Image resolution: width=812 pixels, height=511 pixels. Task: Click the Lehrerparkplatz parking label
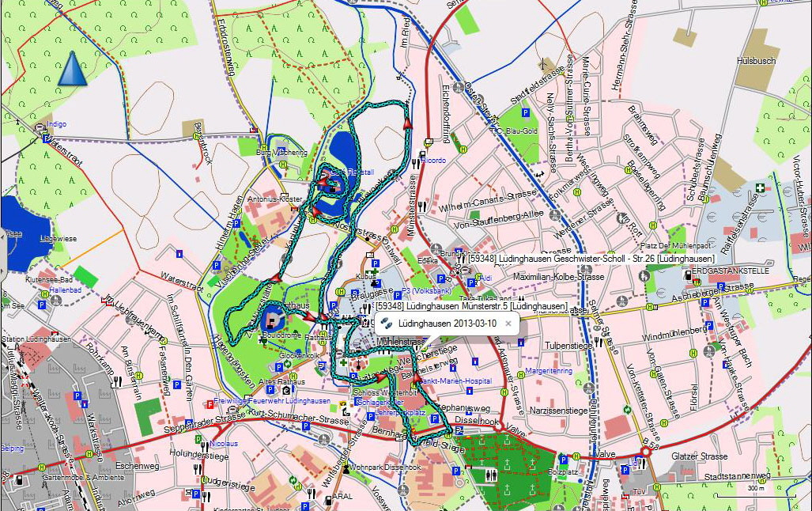point(402,413)
